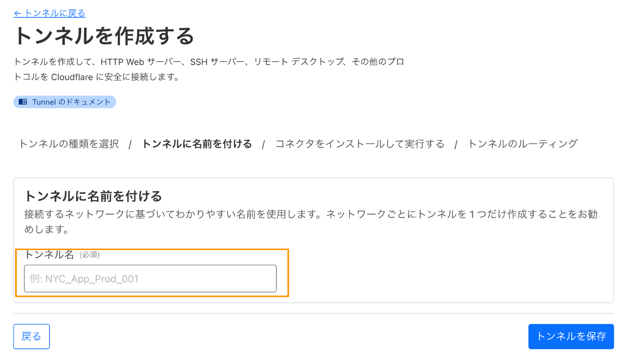Click the 戻る button
This screenshot has height=364, width=621.
tap(31, 337)
